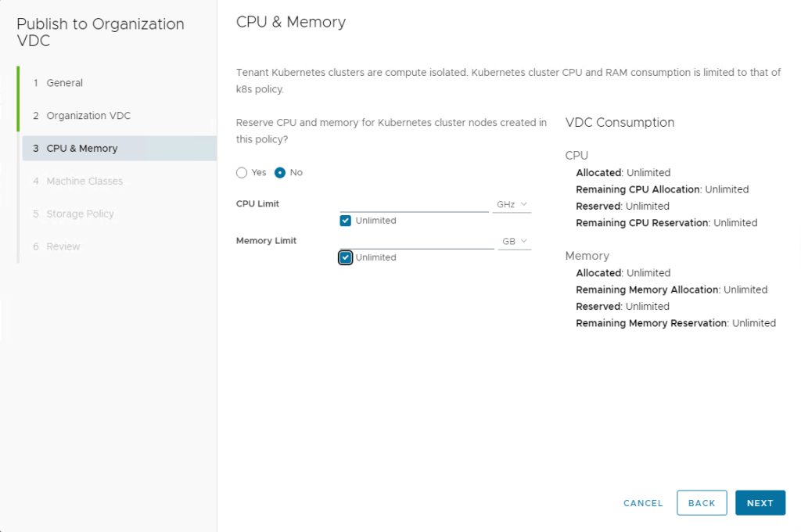Image resolution: width=801 pixels, height=532 pixels.
Task: Open the GB unit dropdown
Action: pos(514,241)
